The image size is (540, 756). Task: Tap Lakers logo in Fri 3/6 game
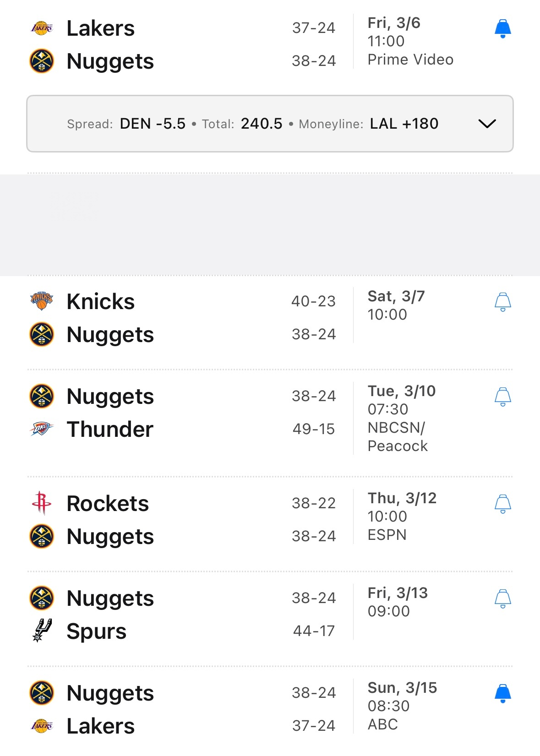[42, 28]
